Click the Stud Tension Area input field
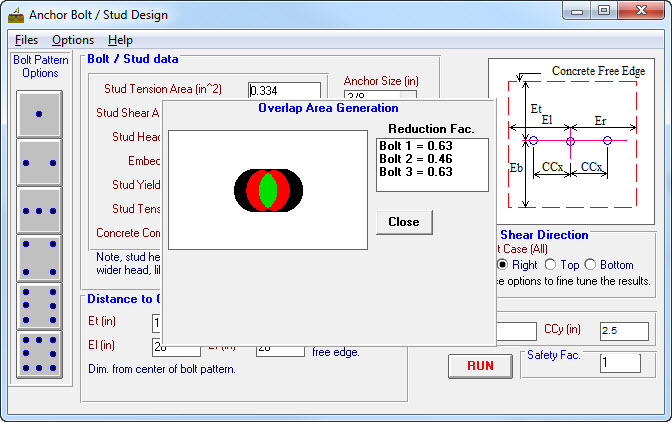 [x=284, y=90]
